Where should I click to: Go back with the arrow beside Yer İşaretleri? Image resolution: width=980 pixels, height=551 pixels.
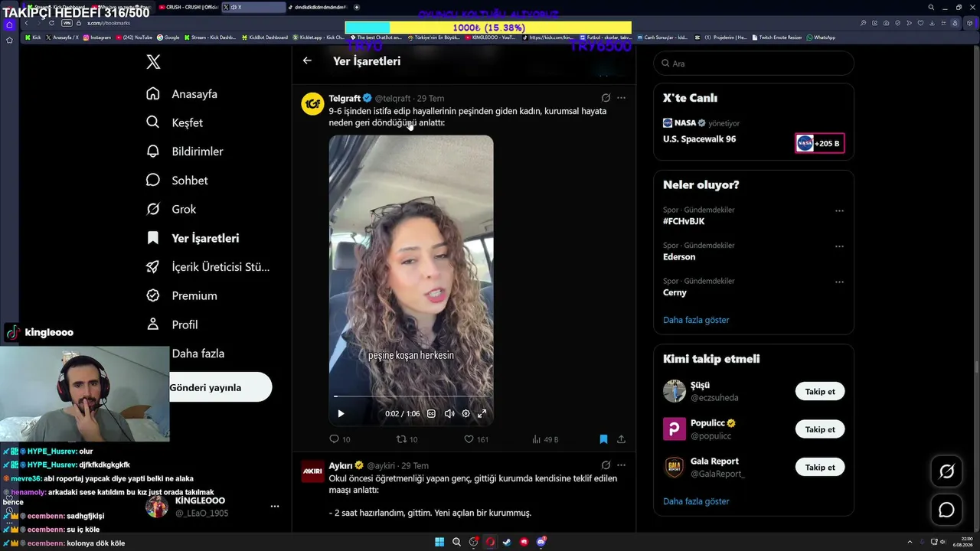[x=307, y=60]
